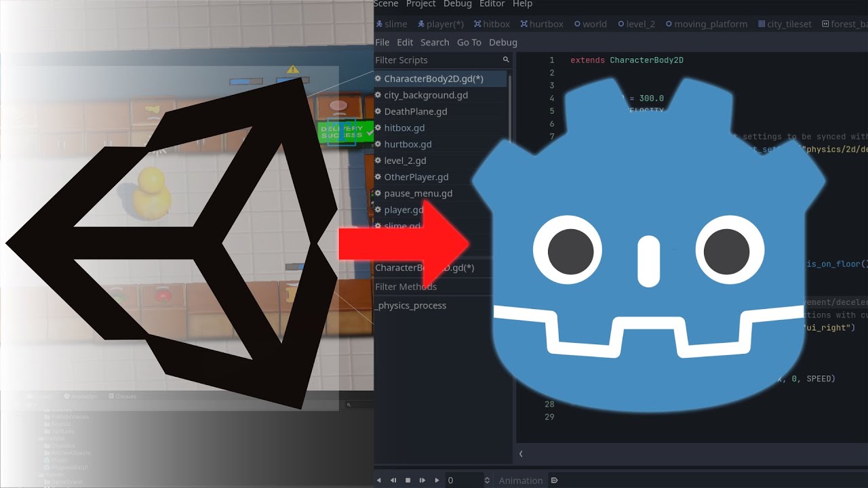Open the Project menu in Godot
The height and width of the screenshot is (488, 868).
pos(420,4)
